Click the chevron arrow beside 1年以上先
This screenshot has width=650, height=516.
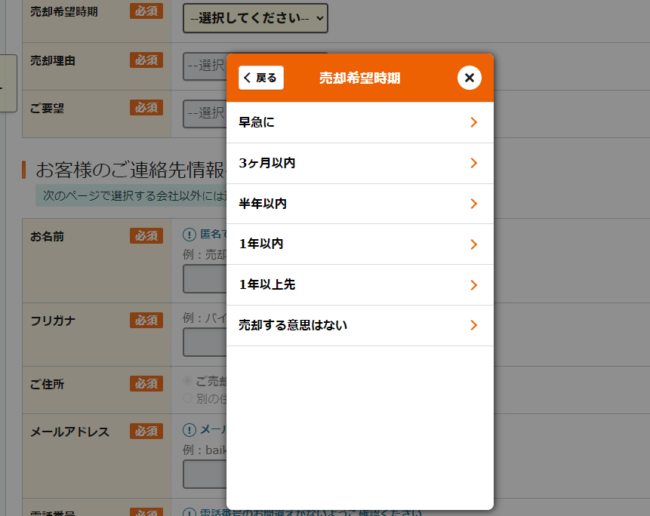pyautogui.click(x=474, y=285)
